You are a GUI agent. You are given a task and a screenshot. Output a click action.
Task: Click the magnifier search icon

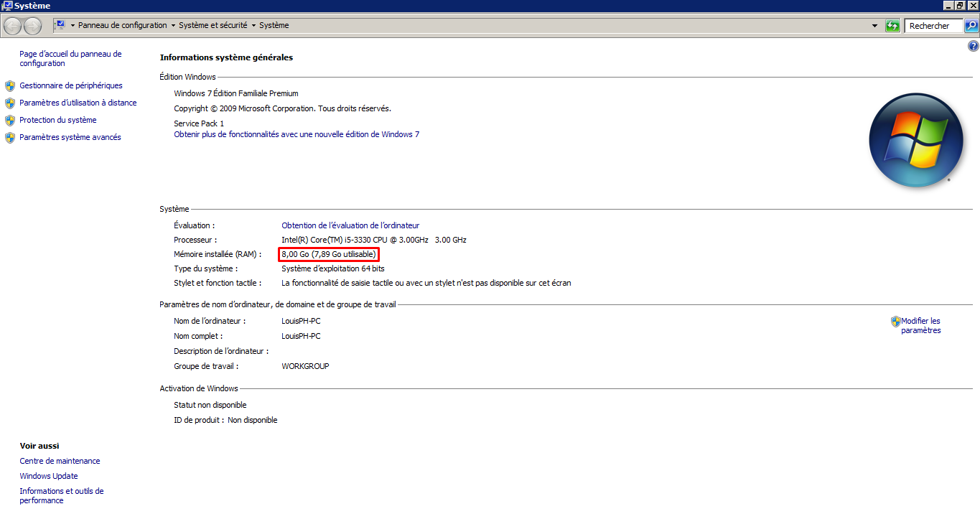[971, 26]
